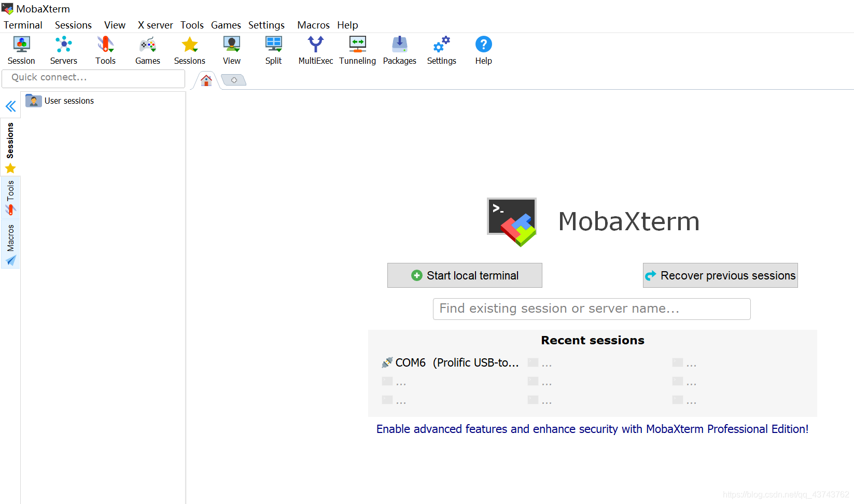The image size is (854, 504).
Task: Open the Packages toolbar icon
Action: (399, 50)
